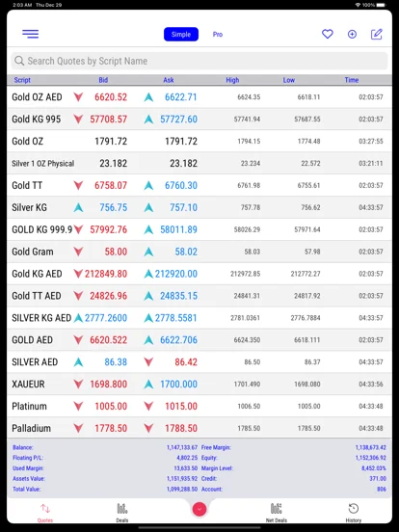Sort by Bid column header
This screenshot has width=399, height=532.
[103, 80]
